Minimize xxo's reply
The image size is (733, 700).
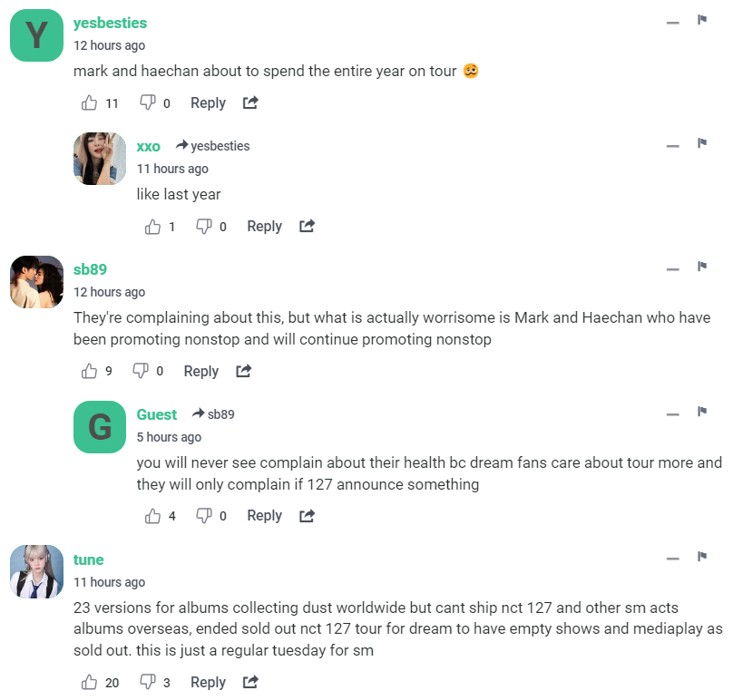coord(672,145)
